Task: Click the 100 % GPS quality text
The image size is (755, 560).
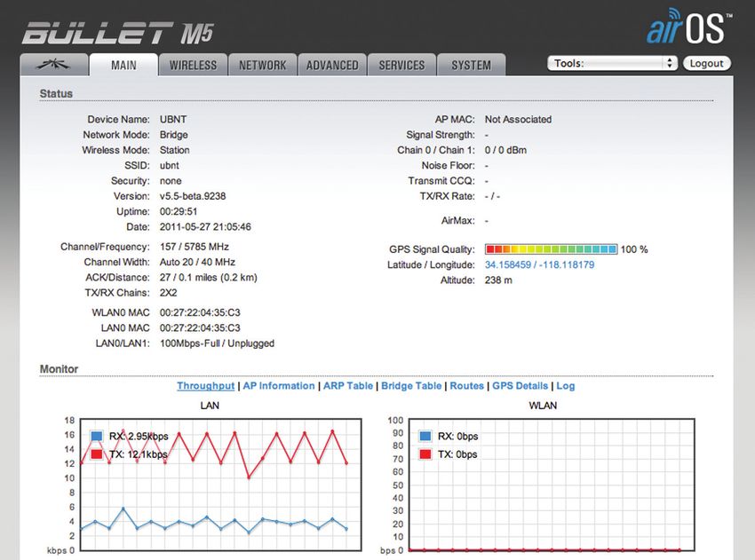Action: coord(634,249)
